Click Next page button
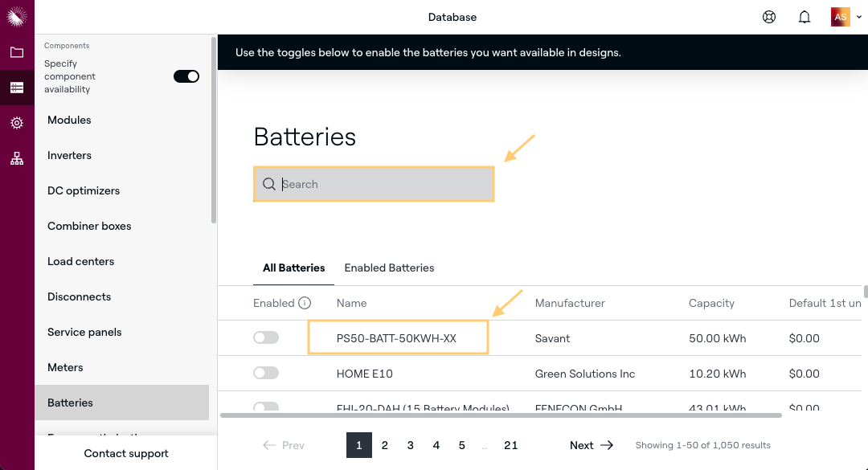Viewport: 868px width, 470px height. point(592,445)
